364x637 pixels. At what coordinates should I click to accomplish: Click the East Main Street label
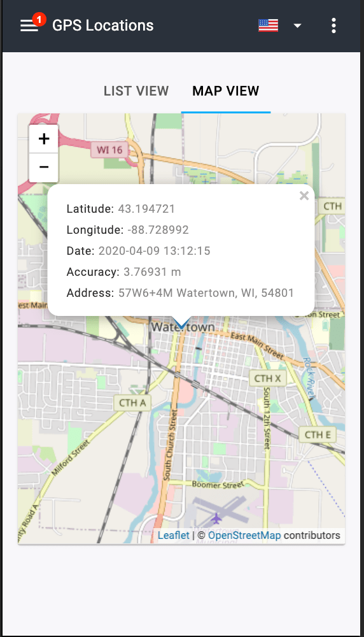click(257, 345)
